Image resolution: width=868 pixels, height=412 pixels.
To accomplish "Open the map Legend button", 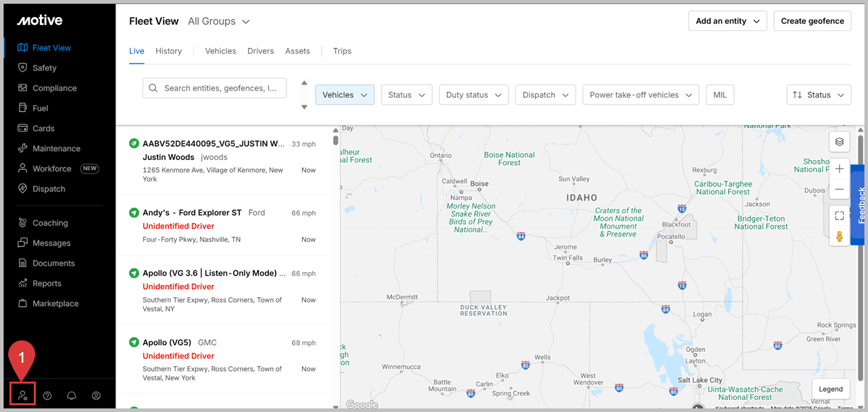I will 830,389.
